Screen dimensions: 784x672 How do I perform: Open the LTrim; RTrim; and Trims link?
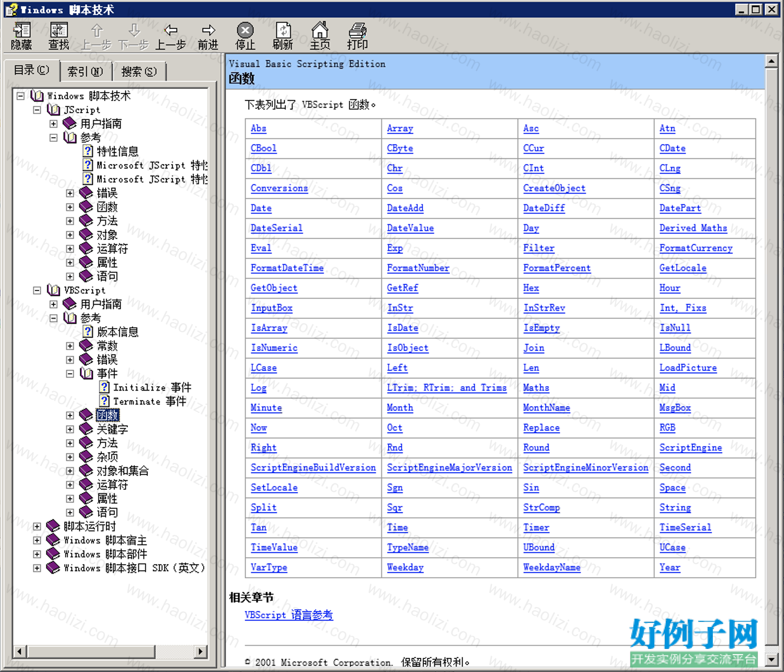[447, 388]
